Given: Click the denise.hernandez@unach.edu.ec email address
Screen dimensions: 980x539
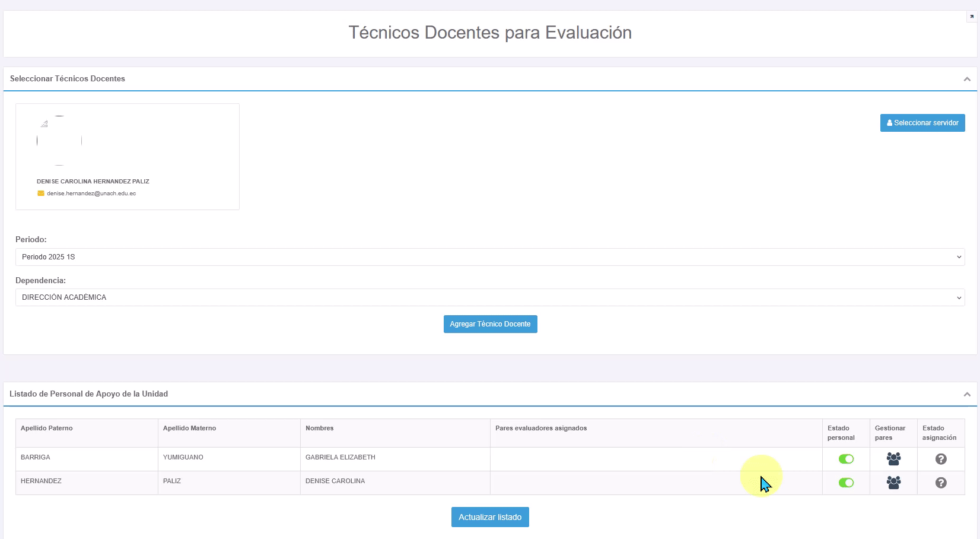Looking at the screenshot, I should 91,194.
